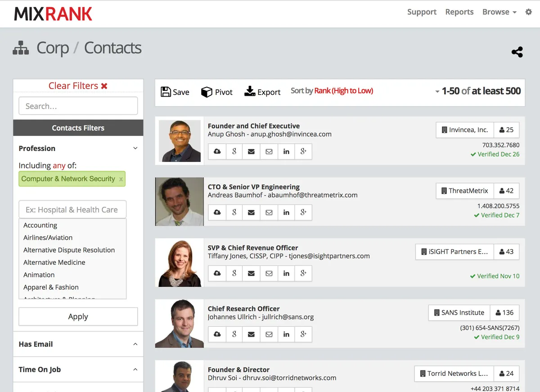Click Johannes Ullrich profile photo
The image size is (540, 392).
[x=180, y=324]
